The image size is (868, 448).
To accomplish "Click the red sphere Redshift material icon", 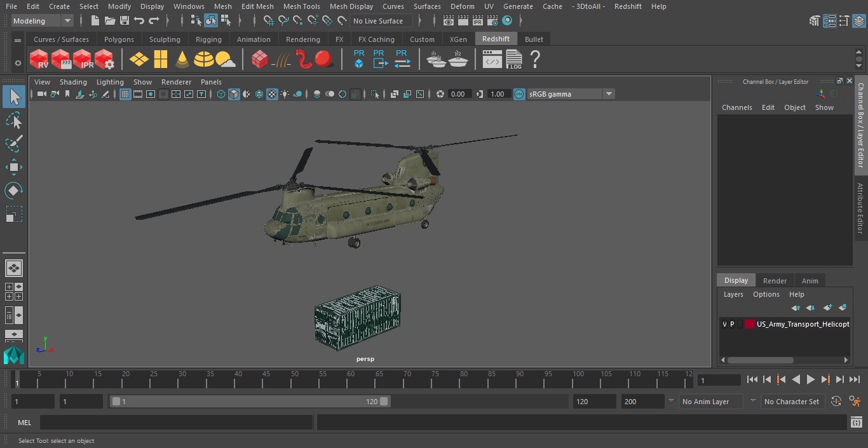I will [324, 60].
